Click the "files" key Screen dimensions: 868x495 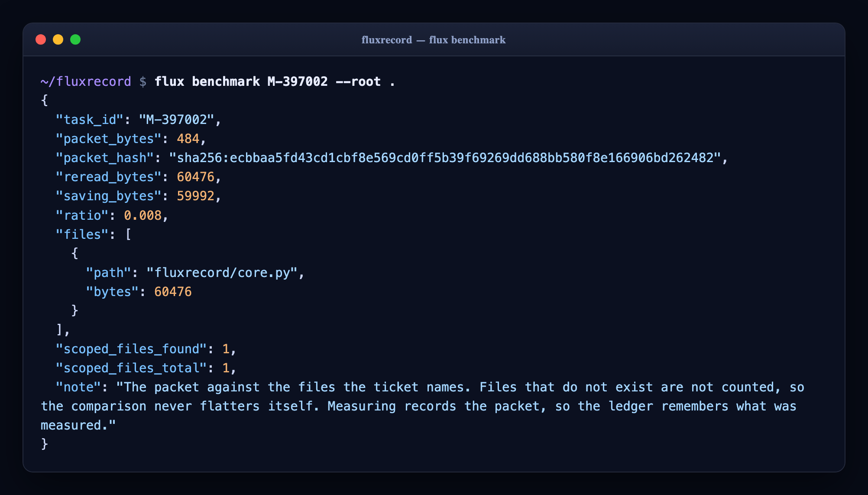tap(82, 234)
